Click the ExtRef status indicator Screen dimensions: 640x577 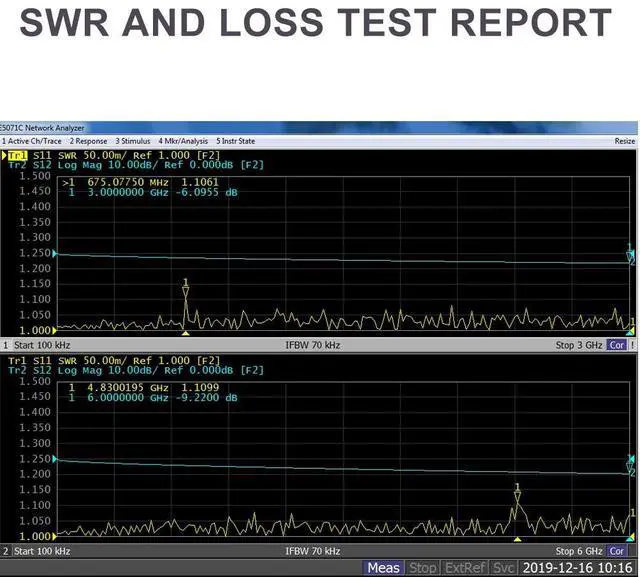tap(465, 568)
